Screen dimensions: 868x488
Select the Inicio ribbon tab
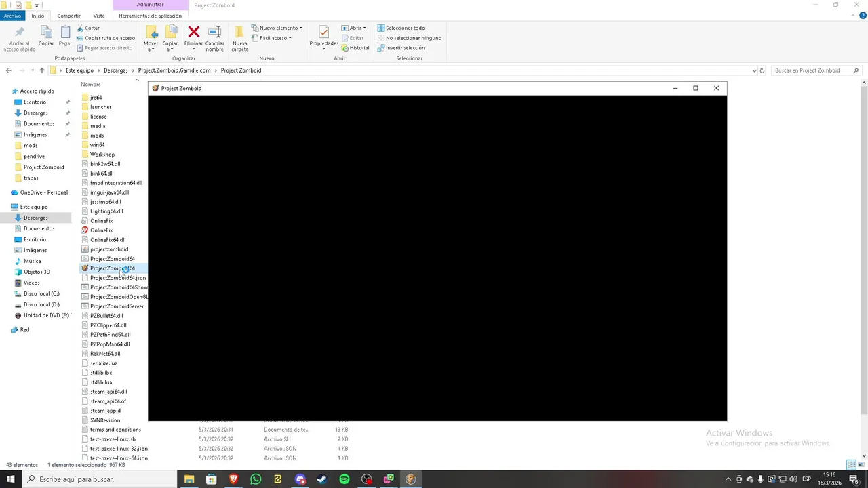click(38, 16)
